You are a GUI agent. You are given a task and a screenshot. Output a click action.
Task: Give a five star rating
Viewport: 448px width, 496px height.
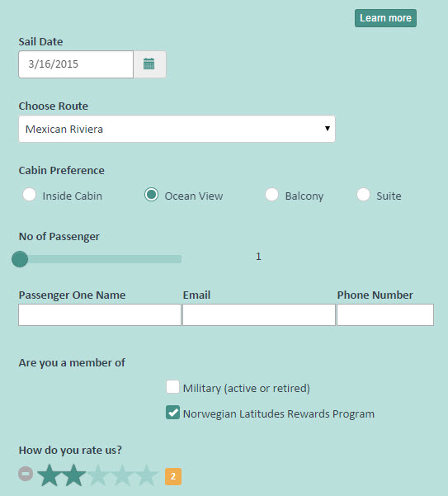tap(146, 475)
